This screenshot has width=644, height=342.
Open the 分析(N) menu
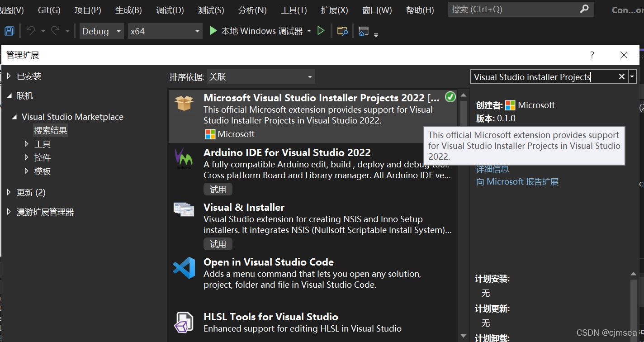point(252,10)
